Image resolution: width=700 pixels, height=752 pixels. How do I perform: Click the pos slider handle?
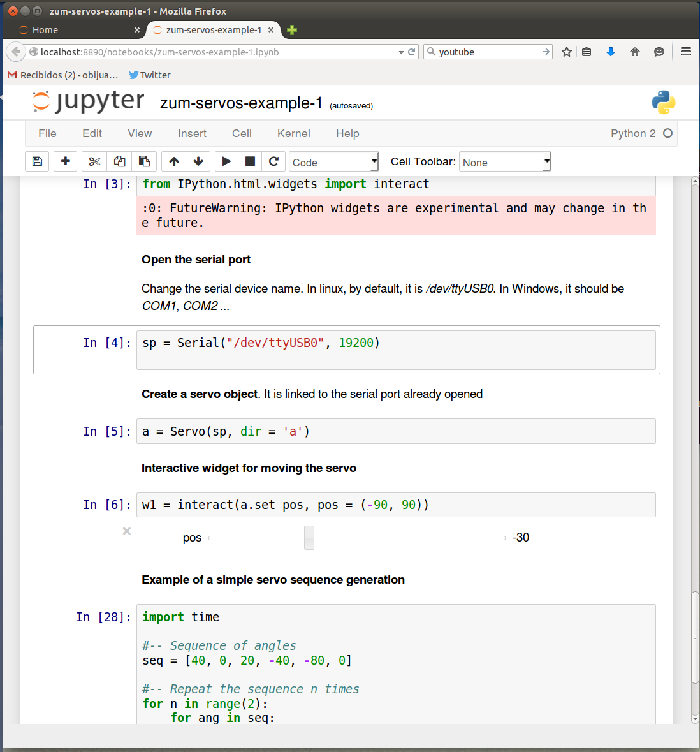(309, 538)
